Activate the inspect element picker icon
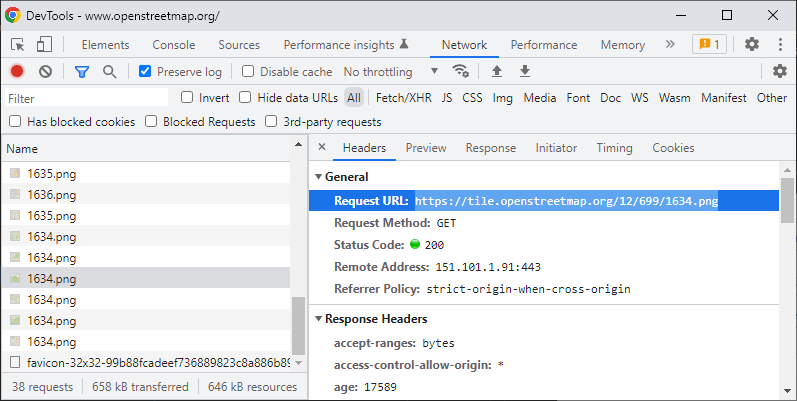 point(18,45)
